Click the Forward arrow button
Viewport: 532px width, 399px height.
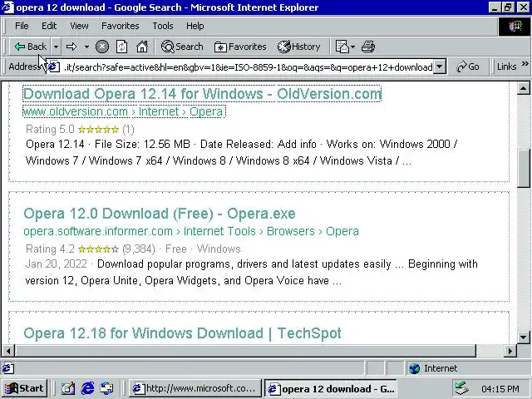[x=71, y=47]
